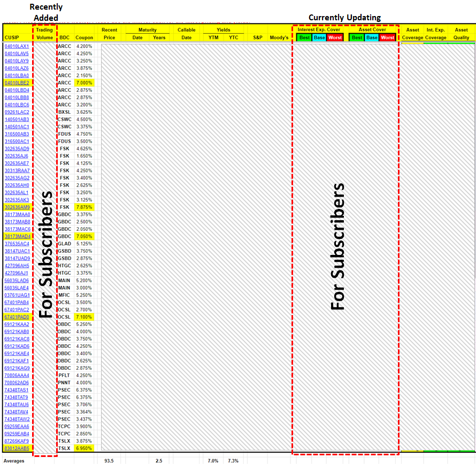Screen dimensions: 476x466
Task: Open CUSIP link 56035LAD6
Action: pyautogui.click(x=17, y=281)
